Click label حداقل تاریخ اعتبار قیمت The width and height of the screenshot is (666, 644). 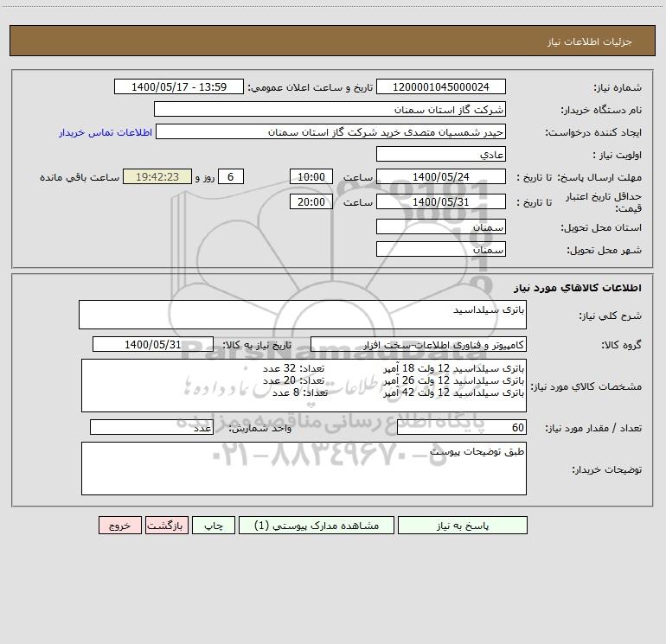tap(604, 202)
